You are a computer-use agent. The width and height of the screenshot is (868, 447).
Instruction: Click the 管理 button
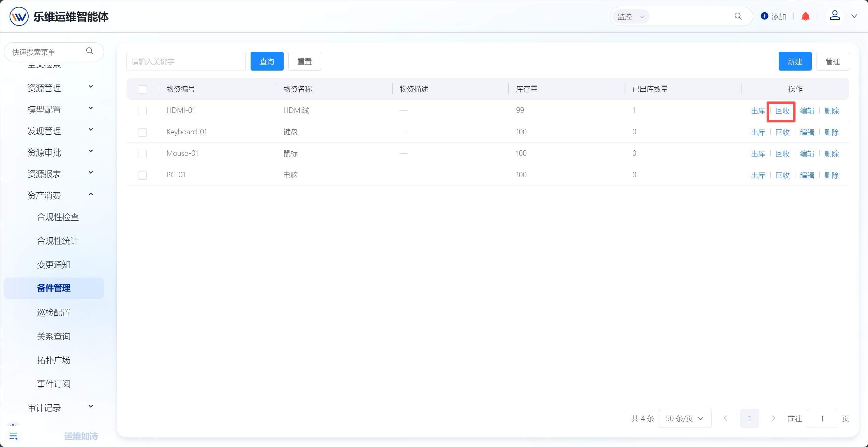pyautogui.click(x=833, y=61)
